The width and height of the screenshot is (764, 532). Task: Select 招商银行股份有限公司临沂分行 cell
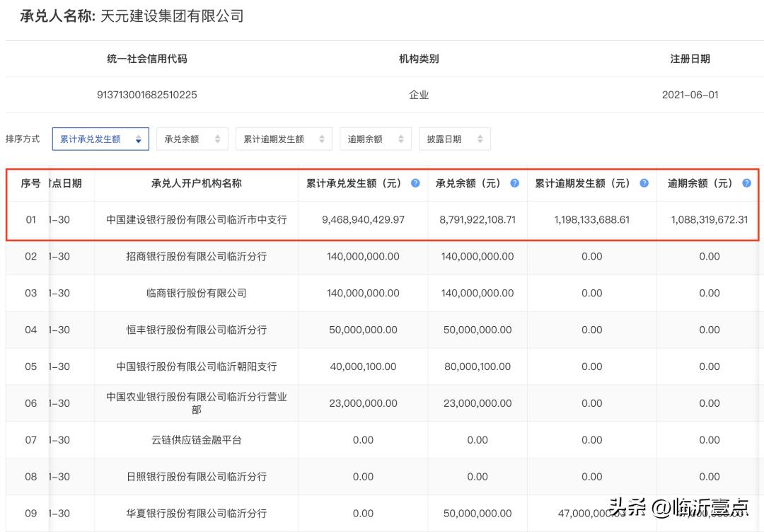coord(197,256)
